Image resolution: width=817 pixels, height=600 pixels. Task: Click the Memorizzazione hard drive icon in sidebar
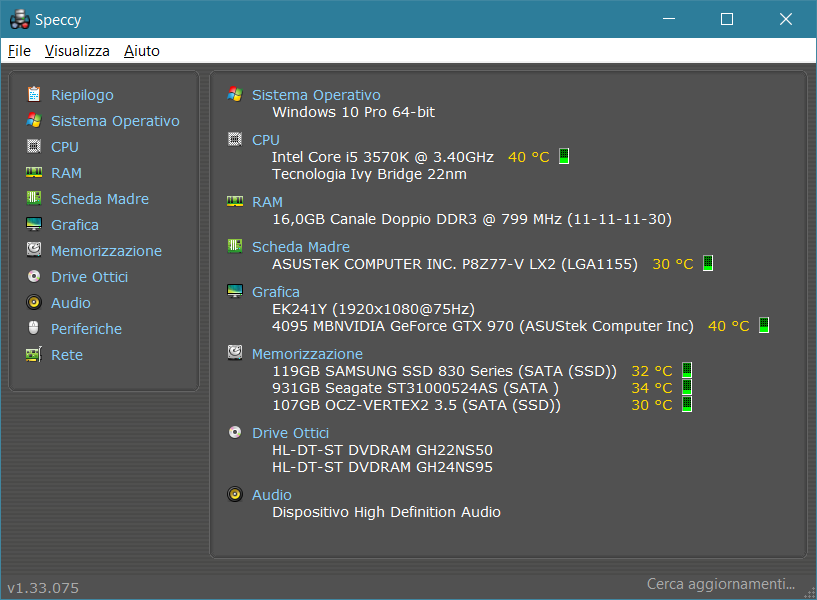pos(34,250)
